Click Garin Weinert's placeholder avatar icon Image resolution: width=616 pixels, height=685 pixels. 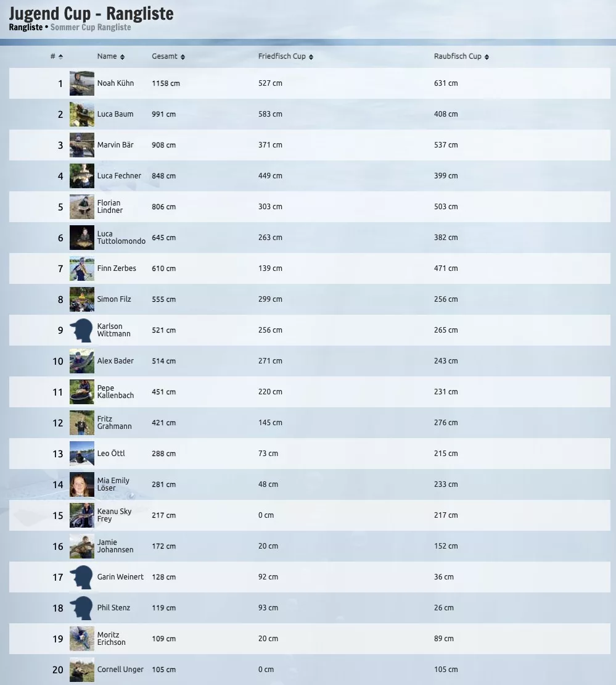tap(81, 577)
